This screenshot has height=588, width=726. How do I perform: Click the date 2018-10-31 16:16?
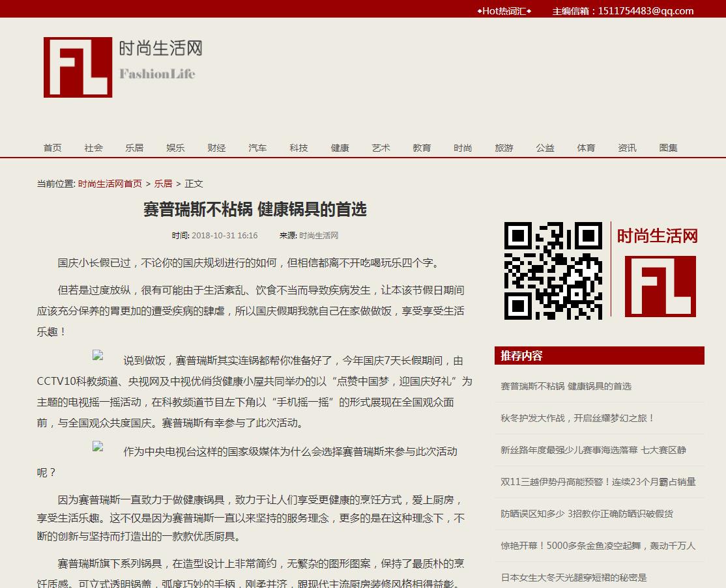pyautogui.click(x=225, y=236)
